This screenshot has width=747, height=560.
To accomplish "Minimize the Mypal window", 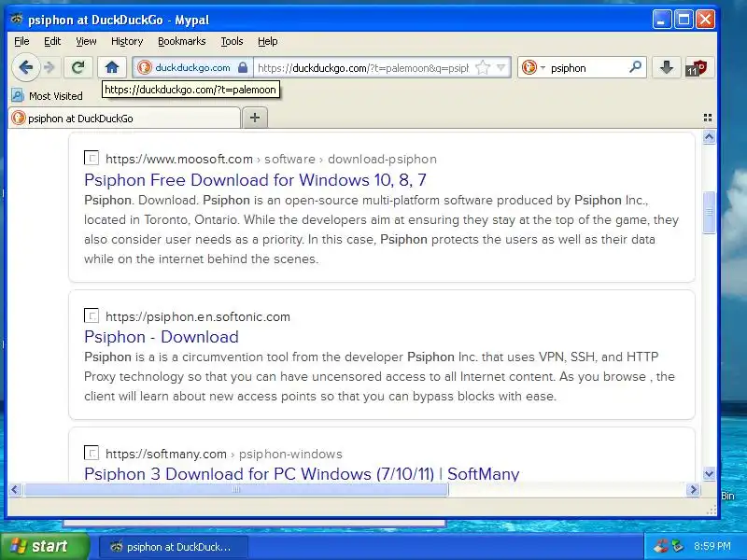I will (662, 20).
